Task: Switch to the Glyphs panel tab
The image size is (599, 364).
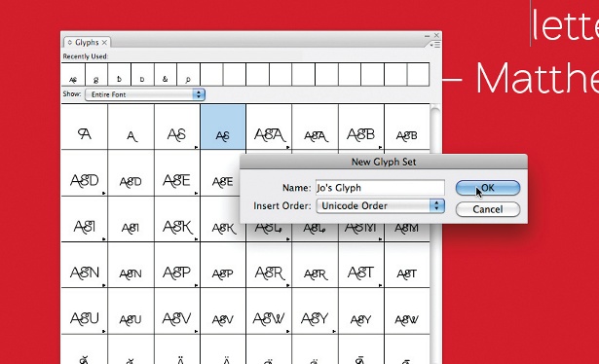Action: point(87,43)
